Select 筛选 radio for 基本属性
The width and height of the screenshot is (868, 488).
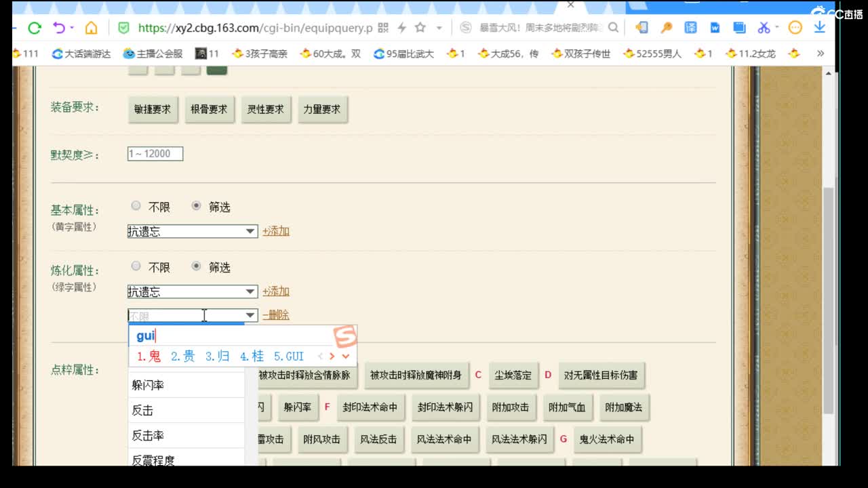click(197, 206)
